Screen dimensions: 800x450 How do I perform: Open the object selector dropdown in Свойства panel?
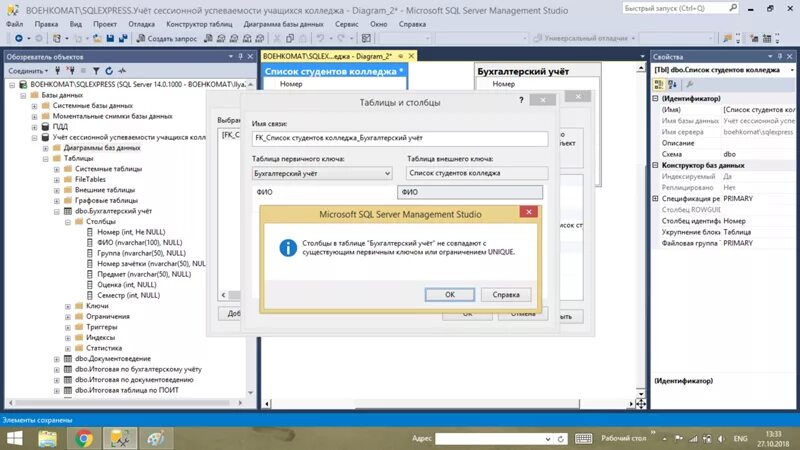(x=792, y=70)
